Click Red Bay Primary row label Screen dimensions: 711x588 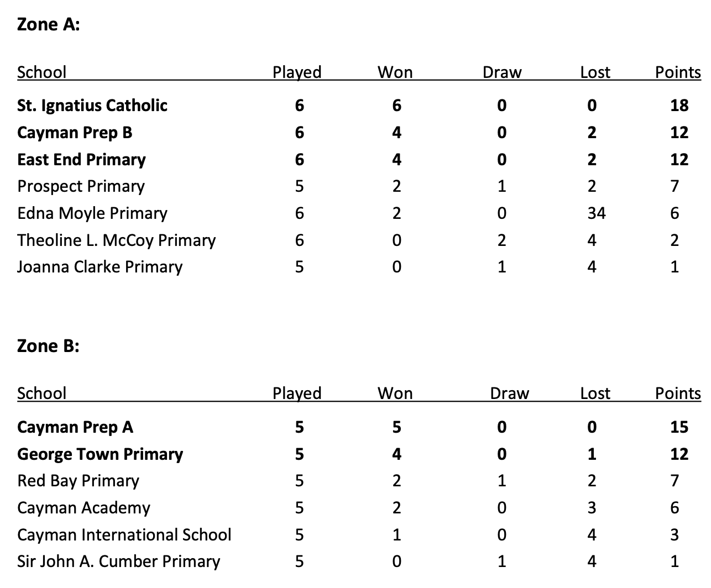pos(78,481)
